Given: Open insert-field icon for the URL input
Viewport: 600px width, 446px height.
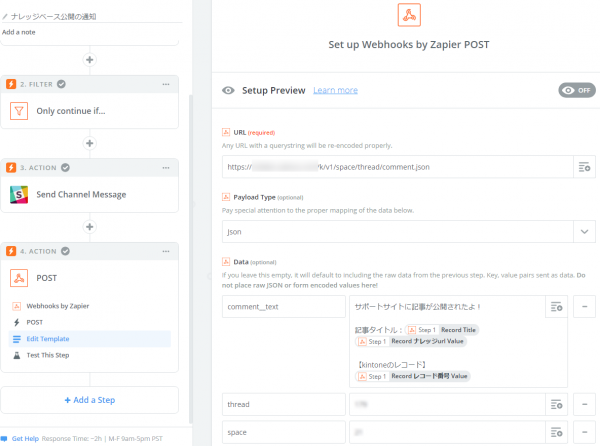Looking at the screenshot, I should tap(584, 167).
